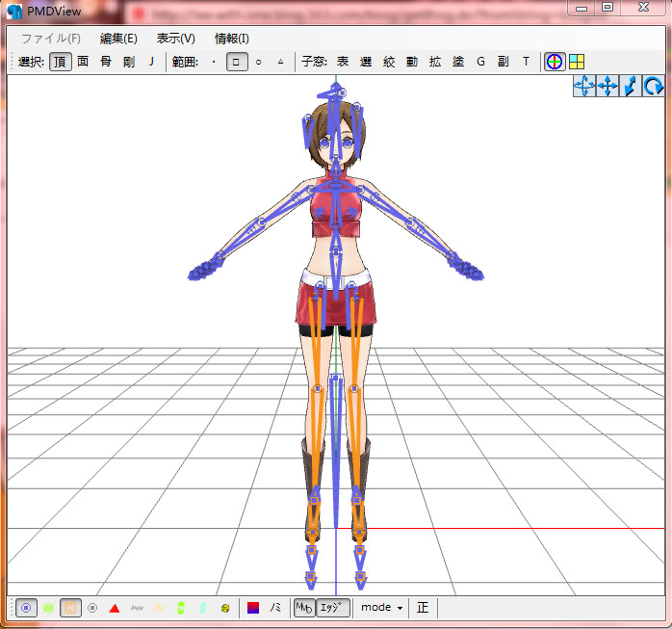Screen dimensions: 672x629
Task: Toggle the pale yellow slanted lines icon
Action: pyautogui.click(x=159, y=608)
